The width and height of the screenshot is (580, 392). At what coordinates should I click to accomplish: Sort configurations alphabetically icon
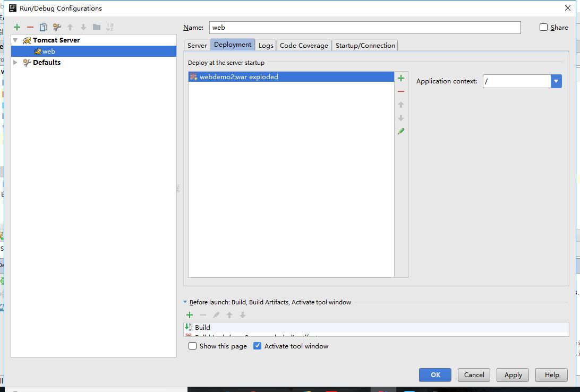click(110, 27)
